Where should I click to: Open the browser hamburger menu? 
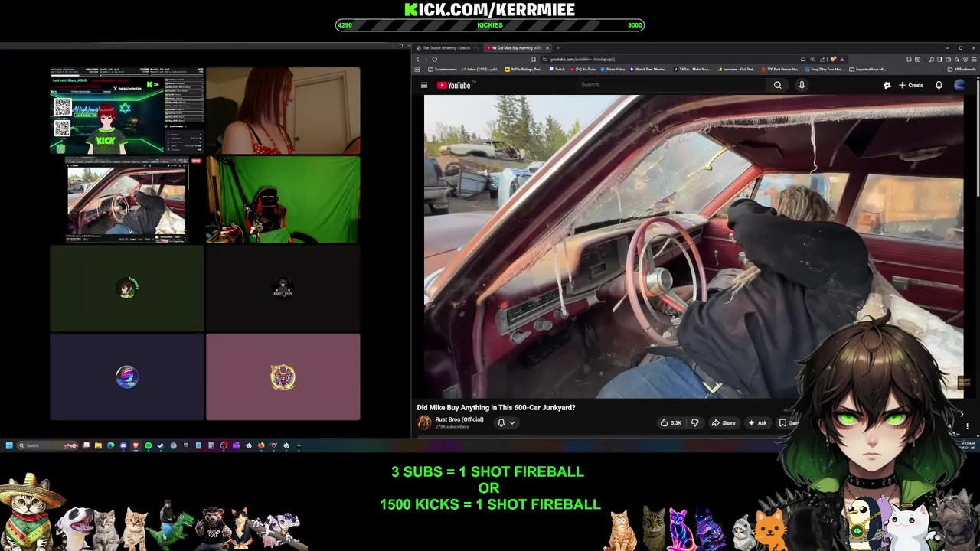pyautogui.click(x=975, y=59)
